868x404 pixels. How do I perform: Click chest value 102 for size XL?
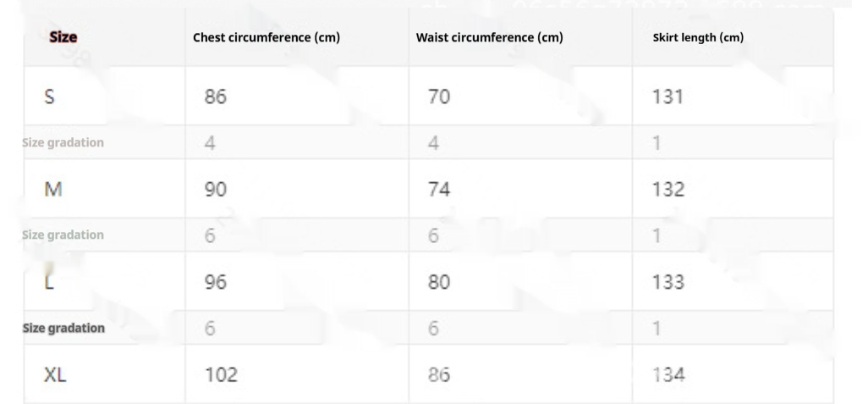(x=221, y=374)
